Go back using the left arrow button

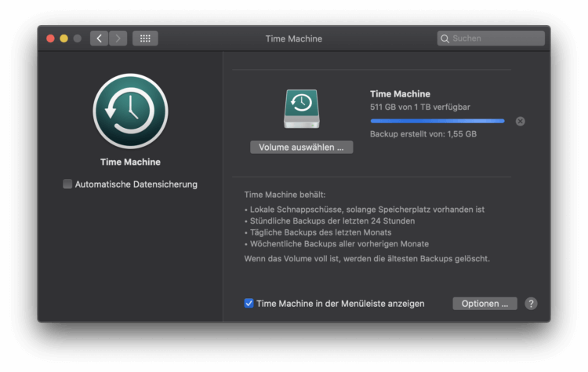click(x=99, y=38)
